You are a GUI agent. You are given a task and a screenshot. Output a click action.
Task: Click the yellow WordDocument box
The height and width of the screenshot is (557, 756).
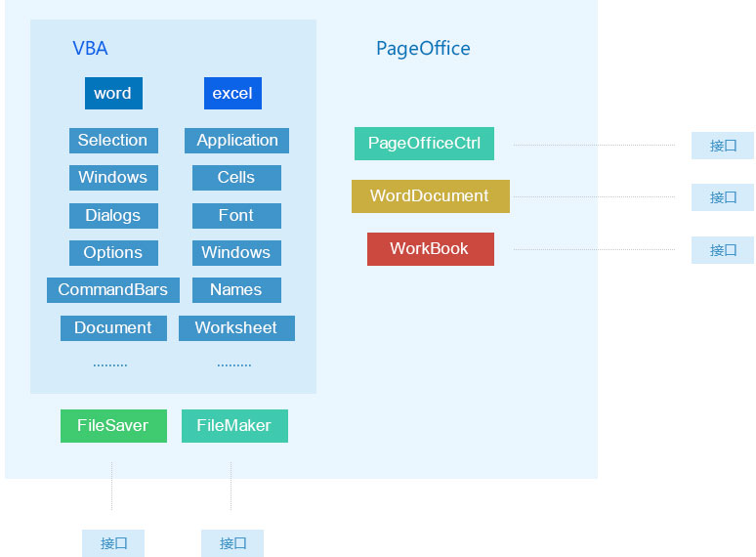coord(431,196)
